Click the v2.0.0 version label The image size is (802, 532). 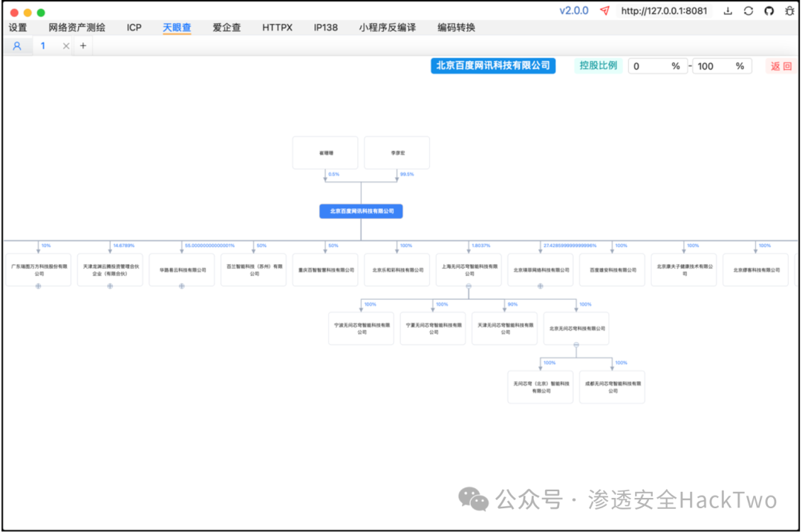coord(574,10)
